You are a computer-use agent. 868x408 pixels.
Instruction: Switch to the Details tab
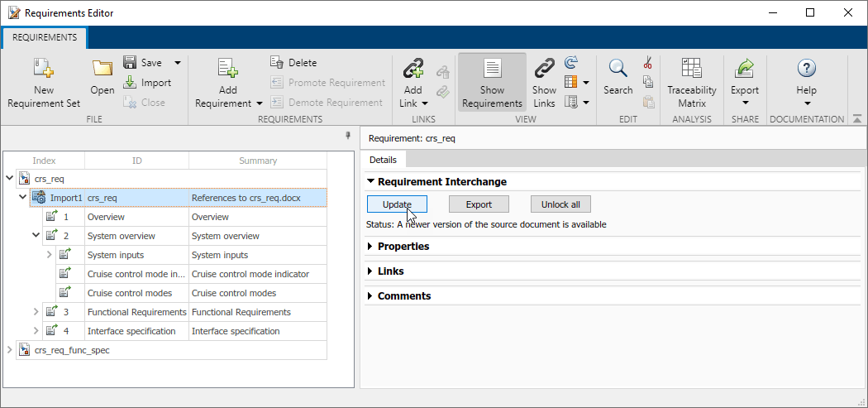pos(383,160)
